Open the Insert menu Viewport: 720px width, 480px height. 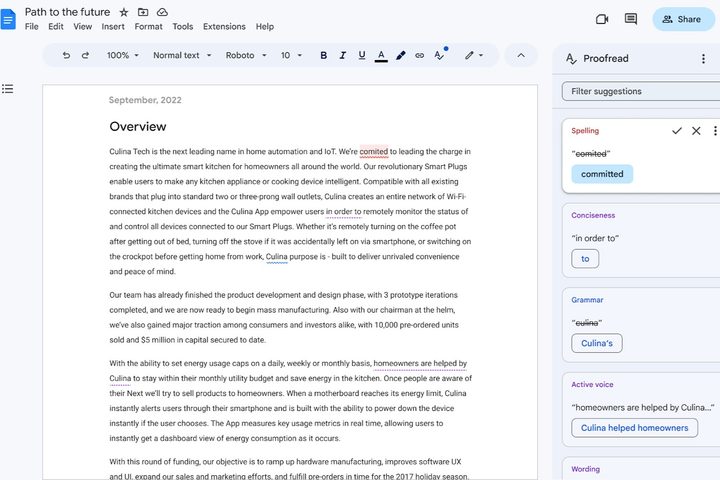113,27
